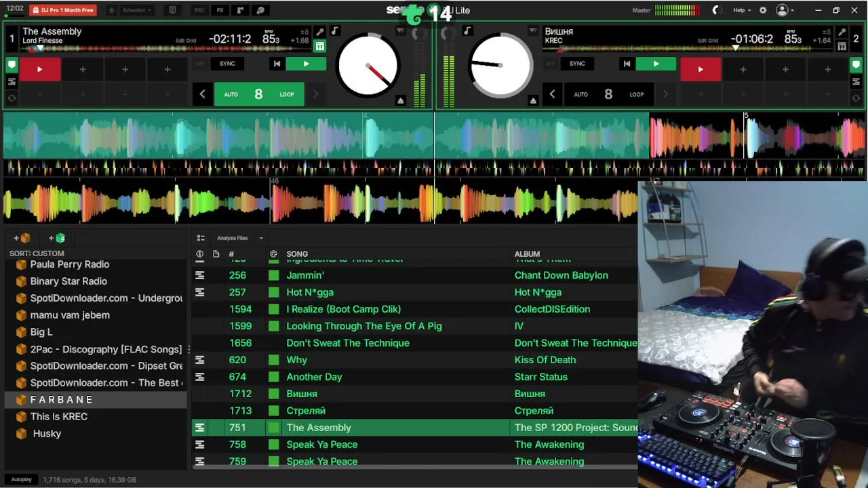This screenshot has width=868, height=488.
Task: Trigger red cue point 1 on deck 2
Action: coord(701,69)
